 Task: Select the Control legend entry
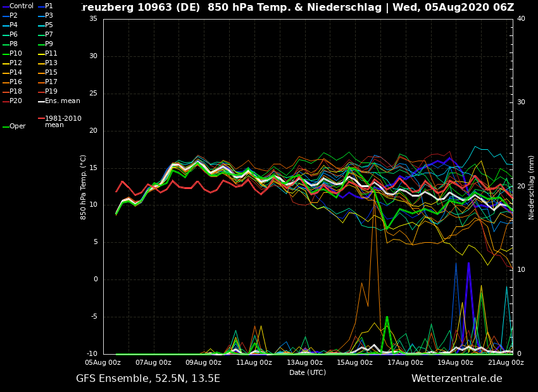coord(18,6)
